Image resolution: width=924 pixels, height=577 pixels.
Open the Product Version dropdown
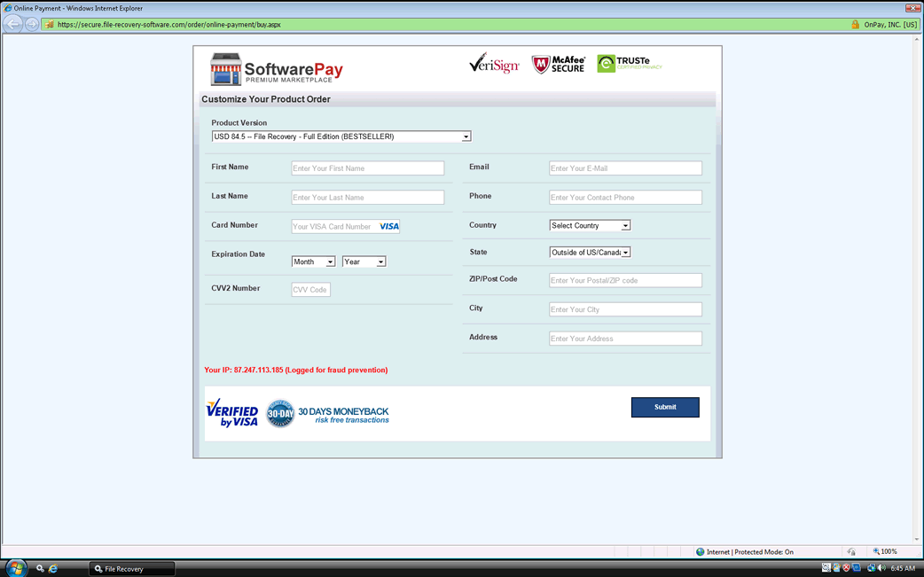[341, 136]
